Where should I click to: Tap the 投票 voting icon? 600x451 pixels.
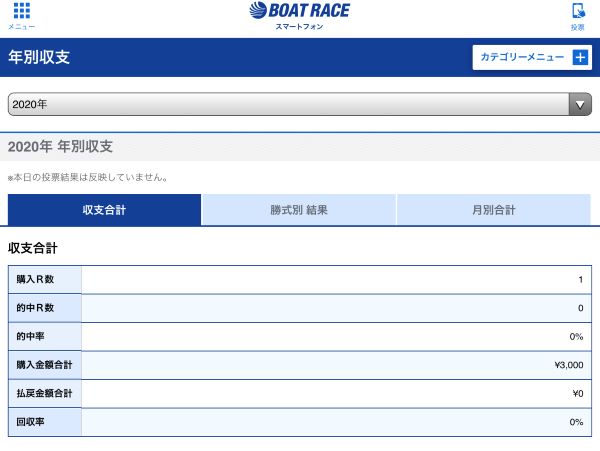[577, 15]
